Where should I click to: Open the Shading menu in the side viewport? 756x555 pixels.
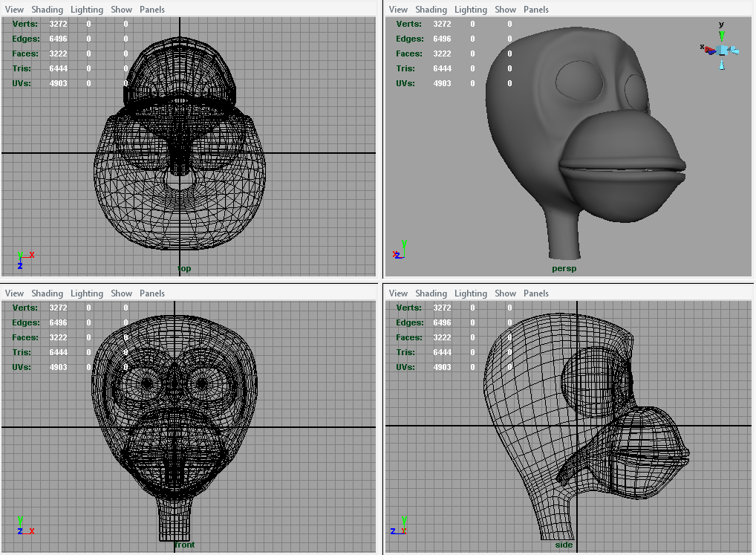(x=431, y=293)
